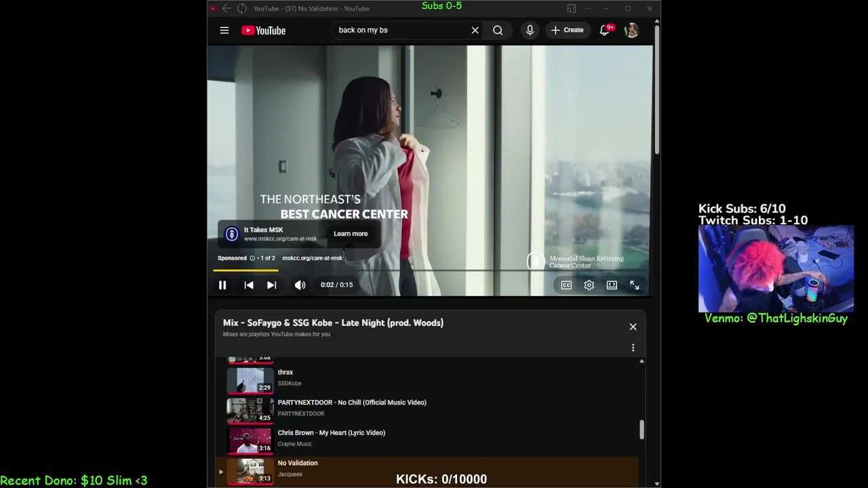
Task: Click the 'SSGKobe' channel name
Action: coord(290,384)
